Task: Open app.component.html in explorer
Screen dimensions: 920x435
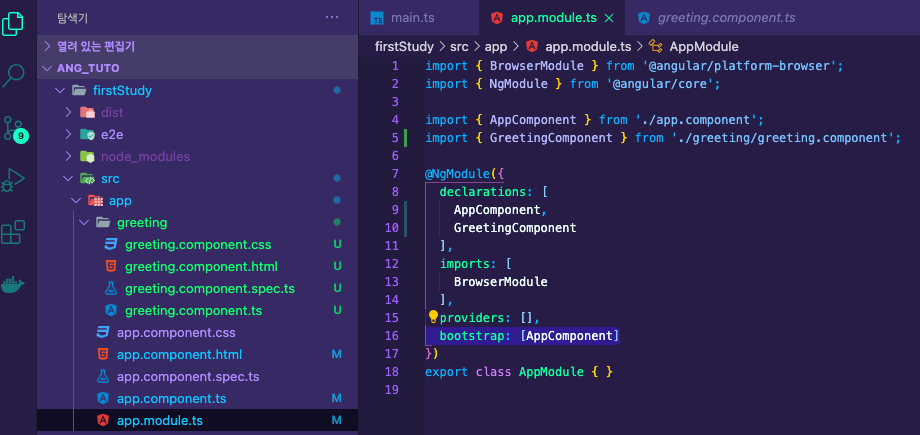Action: tap(198, 355)
